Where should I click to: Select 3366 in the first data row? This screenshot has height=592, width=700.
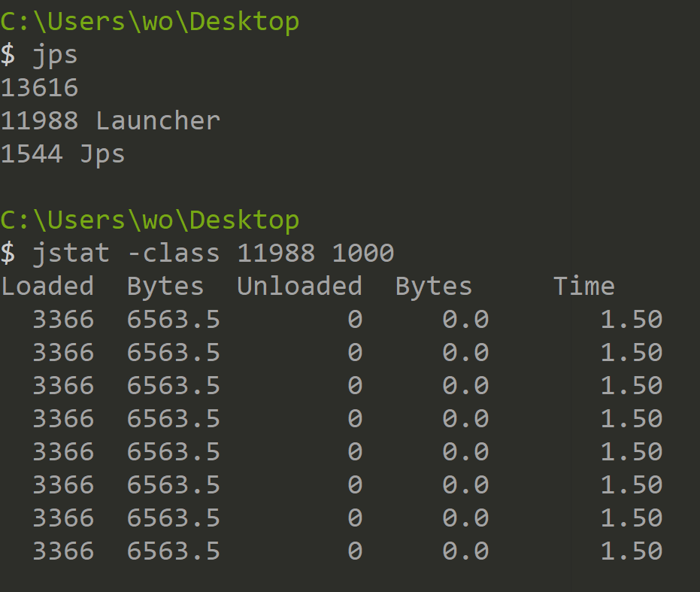[63, 320]
